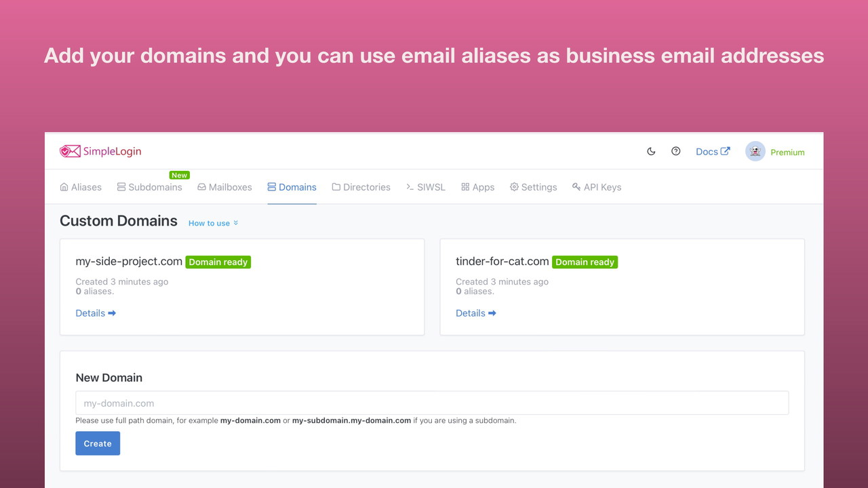This screenshot has width=868, height=488.
Task: Open the Docs external link
Action: pyautogui.click(x=713, y=151)
